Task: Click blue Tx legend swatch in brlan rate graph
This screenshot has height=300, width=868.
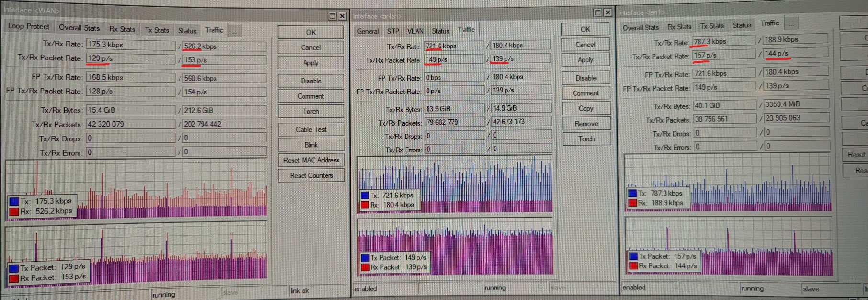Action: [365, 196]
